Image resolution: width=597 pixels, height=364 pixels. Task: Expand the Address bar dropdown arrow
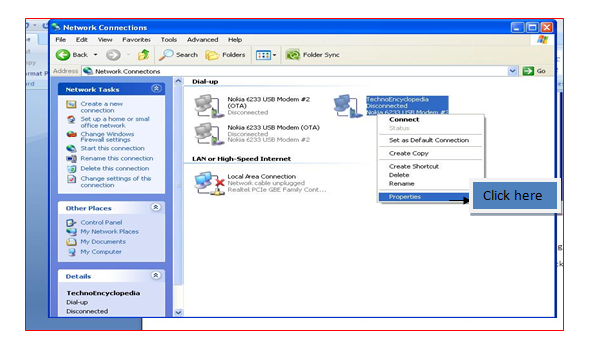512,71
